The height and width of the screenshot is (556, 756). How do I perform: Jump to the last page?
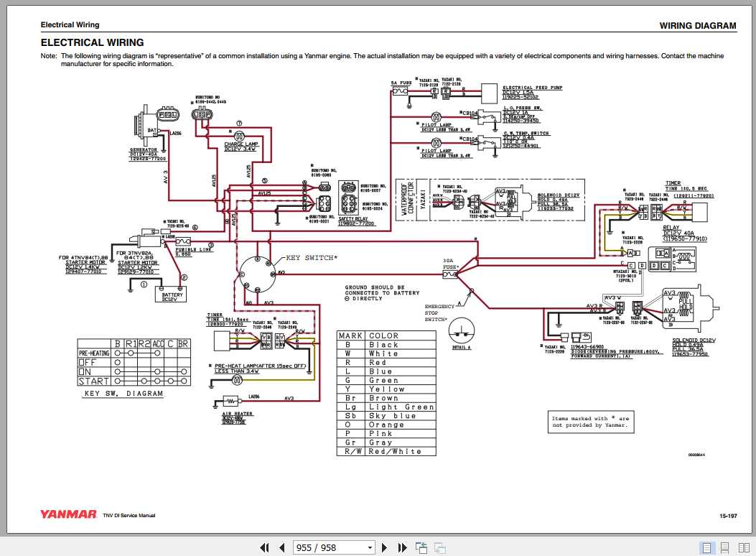pos(402,547)
